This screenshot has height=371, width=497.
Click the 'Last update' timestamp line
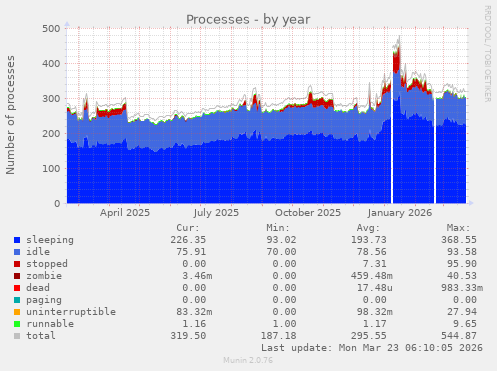click(x=372, y=348)
